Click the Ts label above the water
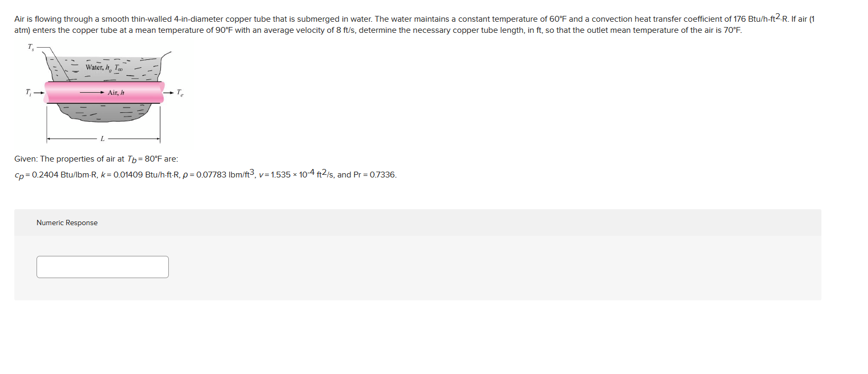This screenshot has height=374, width=868. pos(31,48)
